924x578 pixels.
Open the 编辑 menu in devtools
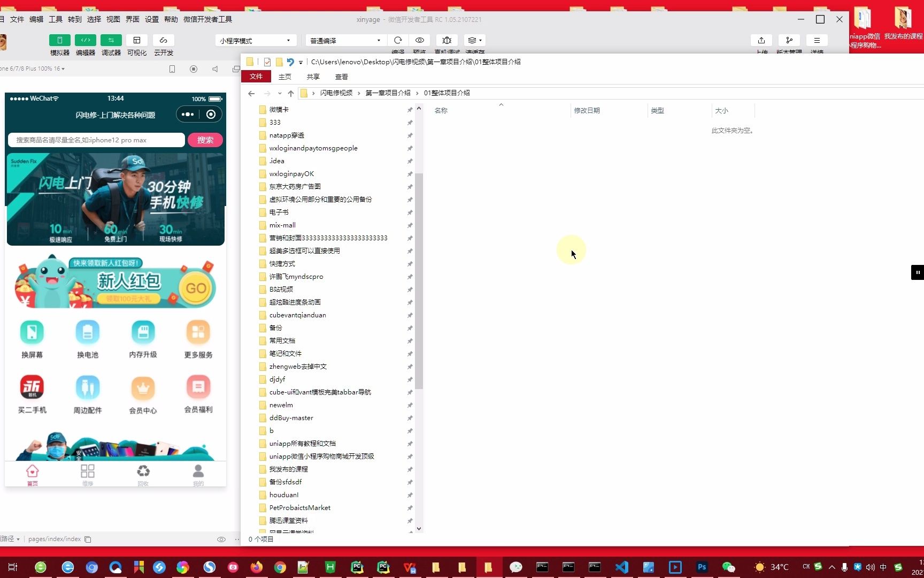[x=36, y=19]
